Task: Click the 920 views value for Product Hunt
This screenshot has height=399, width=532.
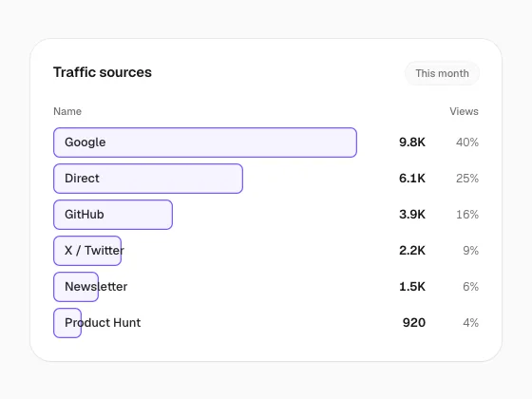Action: tap(414, 323)
